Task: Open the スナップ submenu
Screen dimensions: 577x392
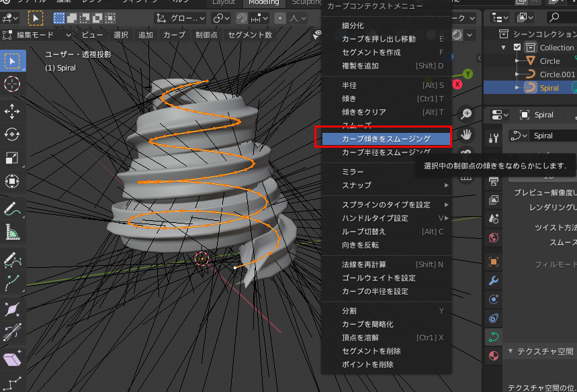Action: (x=386, y=185)
